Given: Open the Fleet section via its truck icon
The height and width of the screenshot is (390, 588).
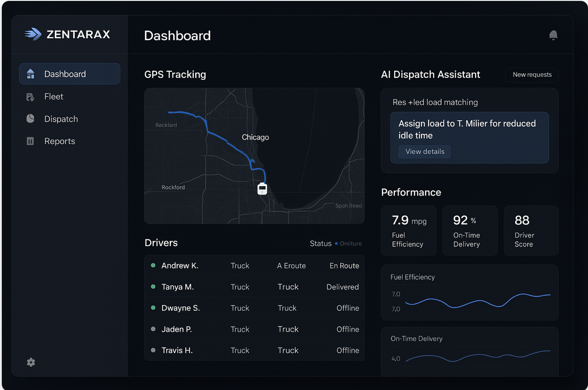Looking at the screenshot, I should pyautogui.click(x=30, y=96).
